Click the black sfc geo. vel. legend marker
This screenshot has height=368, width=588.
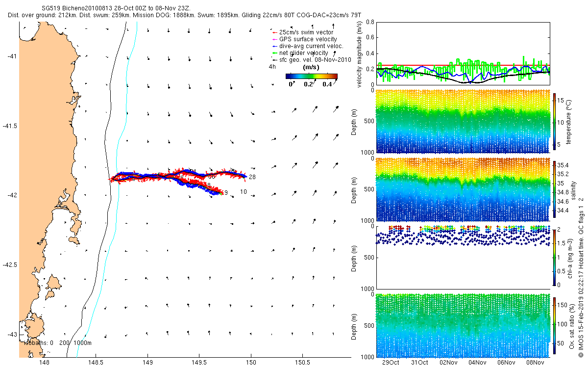tap(273, 60)
